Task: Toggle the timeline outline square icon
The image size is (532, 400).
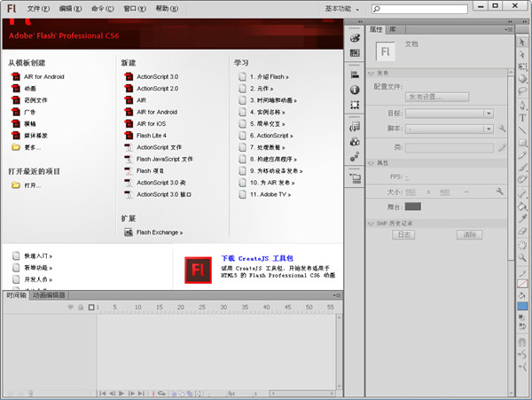Action: coord(90,307)
